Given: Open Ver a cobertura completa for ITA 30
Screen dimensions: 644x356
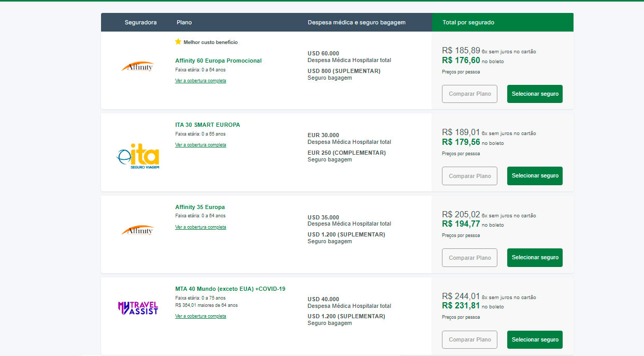Looking at the screenshot, I should click(x=201, y=145).
